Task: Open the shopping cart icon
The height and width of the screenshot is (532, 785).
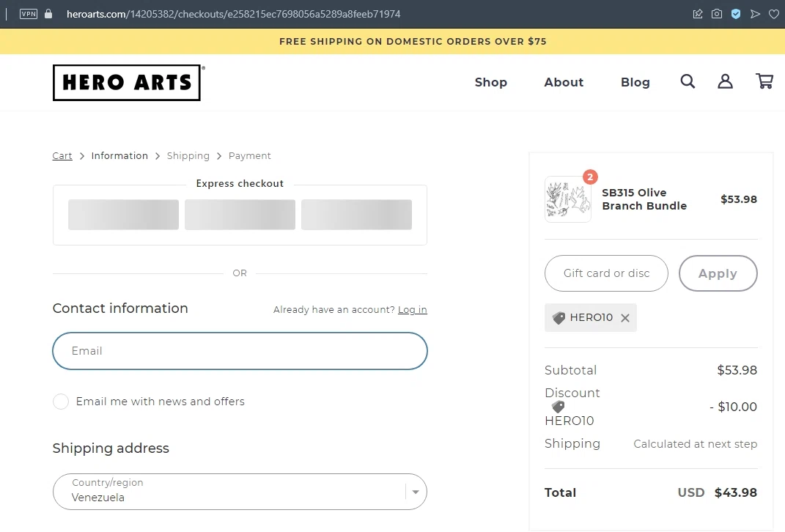Action: (764, 81)
